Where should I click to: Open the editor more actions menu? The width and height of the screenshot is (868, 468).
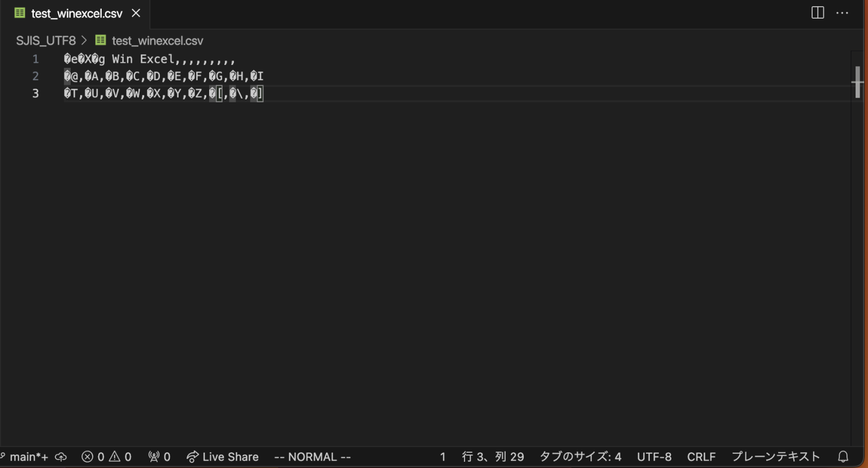[x=842, y=12]
